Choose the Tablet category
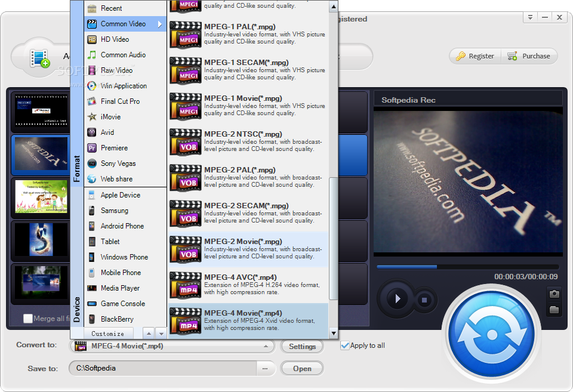This screenshot has height=392, width=573. [125, 242]
